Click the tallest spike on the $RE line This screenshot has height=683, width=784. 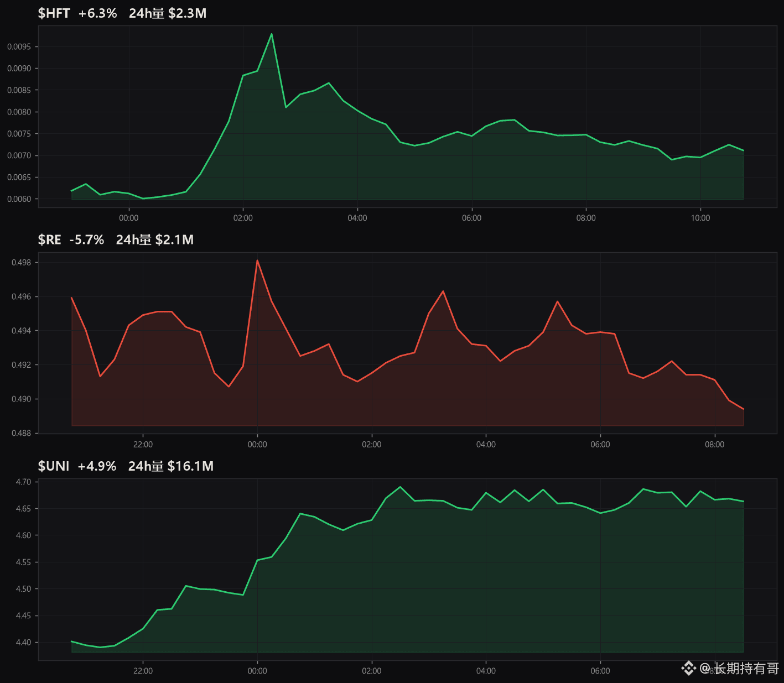pyautogui.click(x=257, y=260)
